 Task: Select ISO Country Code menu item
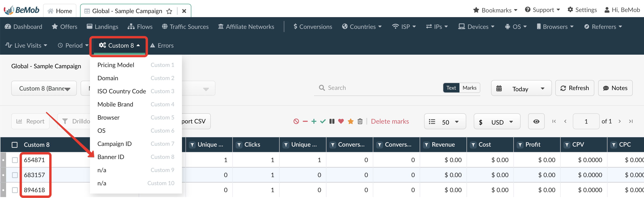pyautogui.click(x=136, y=91)
